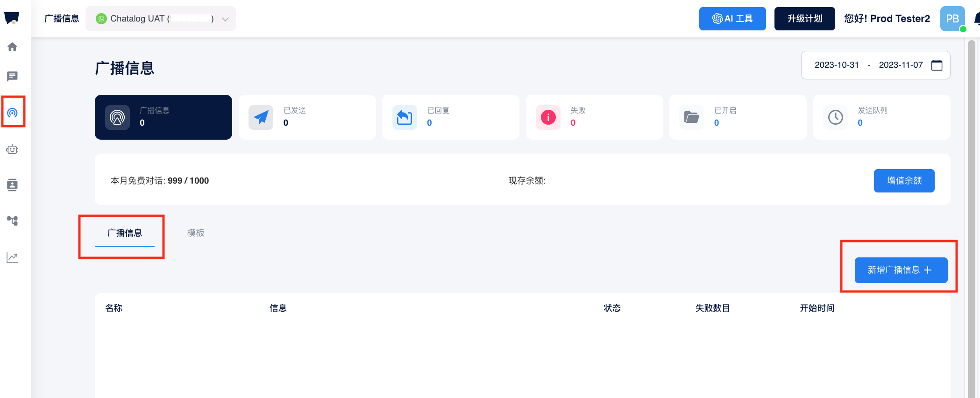
Task: Open the calendar date picker icon
Action: coord(937,65)
